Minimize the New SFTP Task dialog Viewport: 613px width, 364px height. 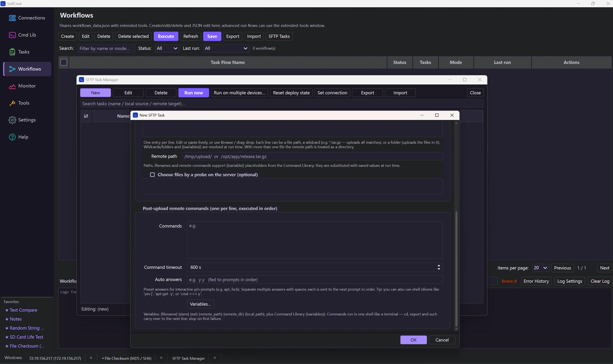(422, 115)
